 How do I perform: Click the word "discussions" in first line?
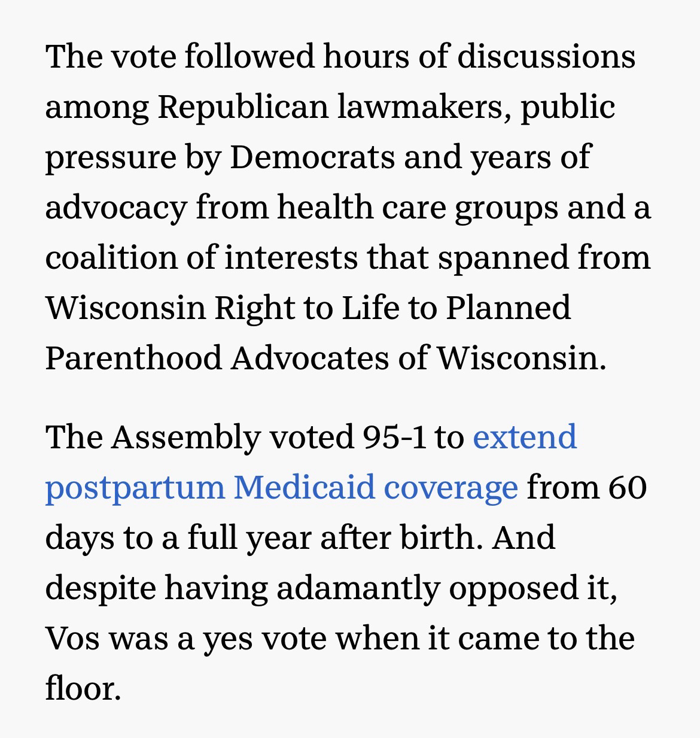coord(546,57)
